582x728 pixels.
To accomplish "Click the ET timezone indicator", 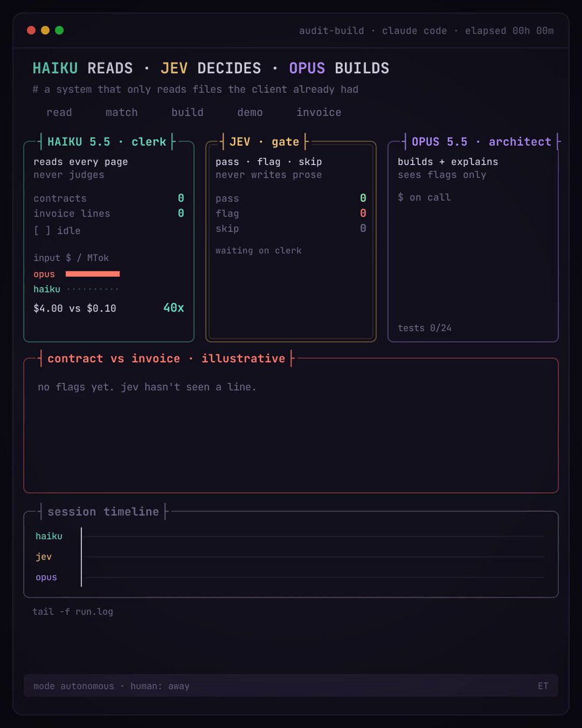I will click(543, 686).
